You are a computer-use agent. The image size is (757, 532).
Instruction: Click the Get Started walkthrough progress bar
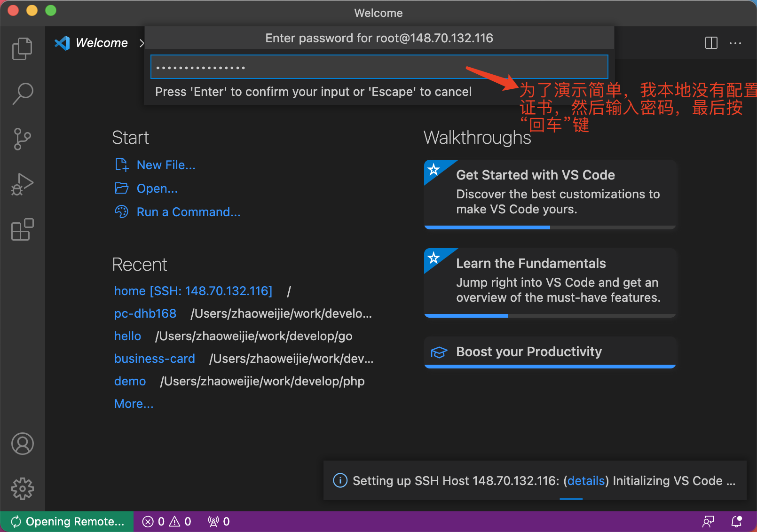click(550, 227)
